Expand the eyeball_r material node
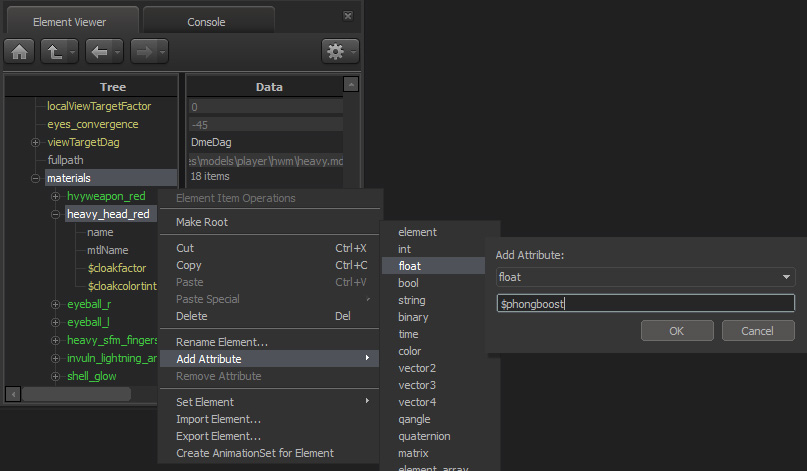 56,305
